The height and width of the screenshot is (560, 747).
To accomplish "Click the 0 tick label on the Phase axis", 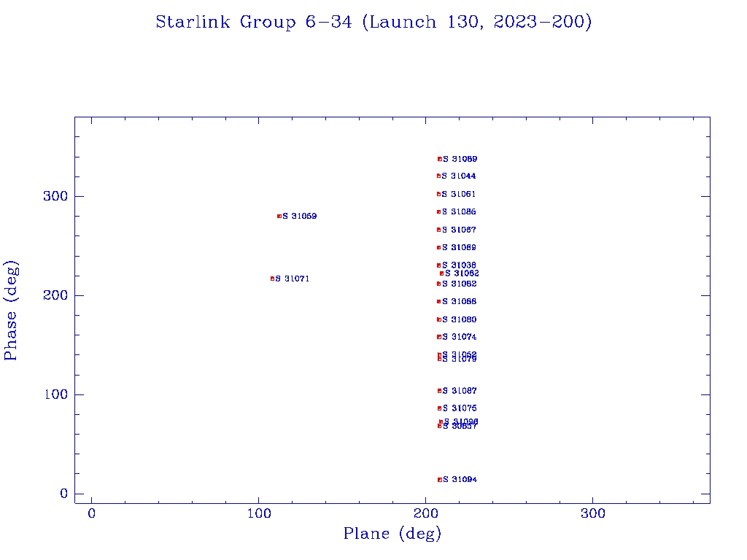I will tap(64, 494).
